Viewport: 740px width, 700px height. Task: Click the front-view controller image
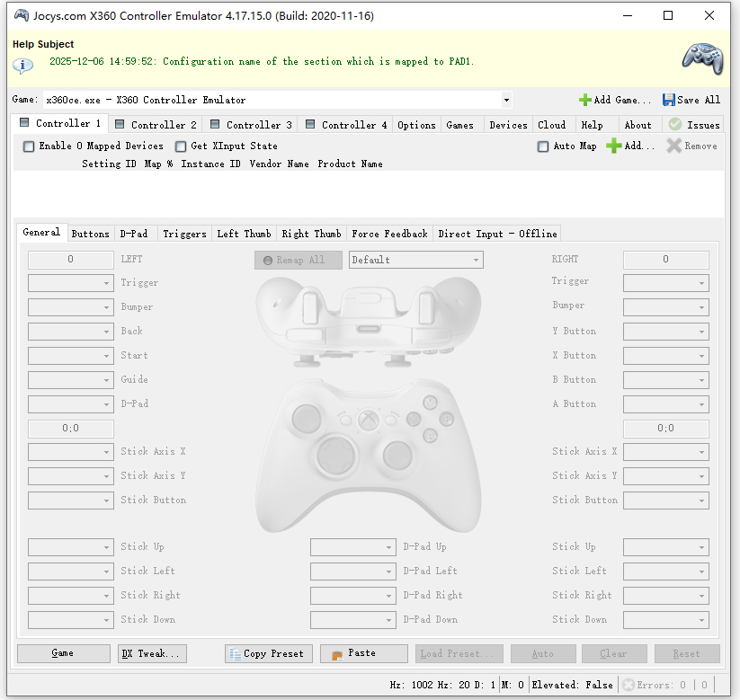[x=368, y=456]
